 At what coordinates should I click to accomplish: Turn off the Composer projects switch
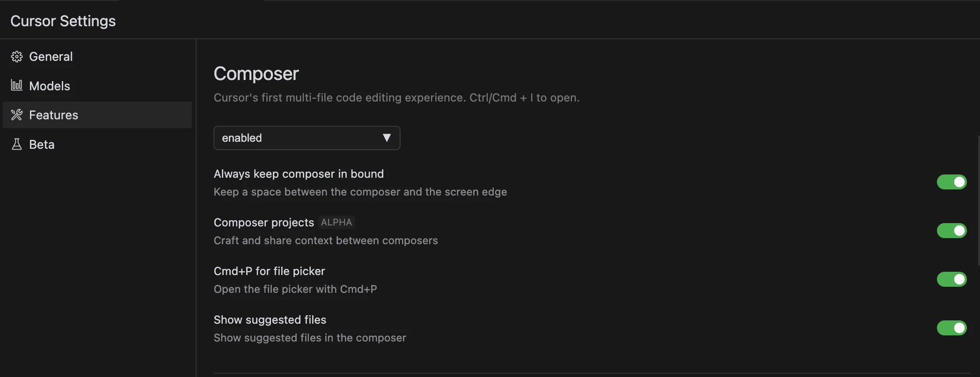[951, 231]
